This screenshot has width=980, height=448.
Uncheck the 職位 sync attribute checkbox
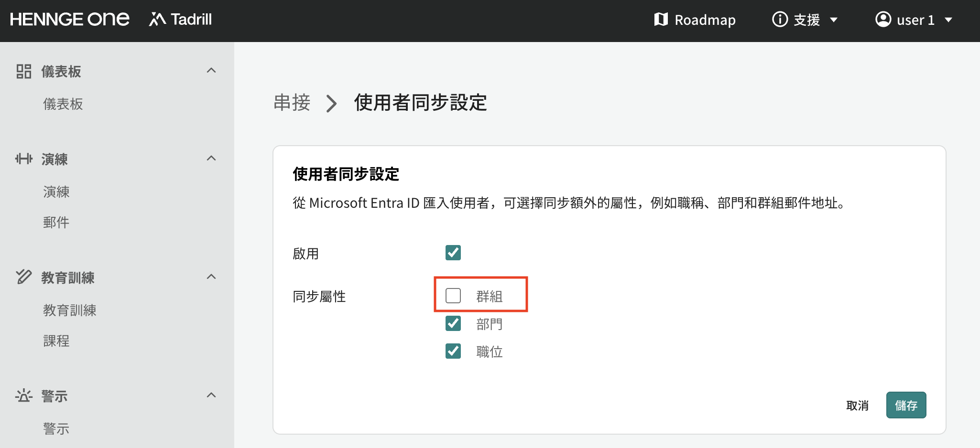[453, 351]
